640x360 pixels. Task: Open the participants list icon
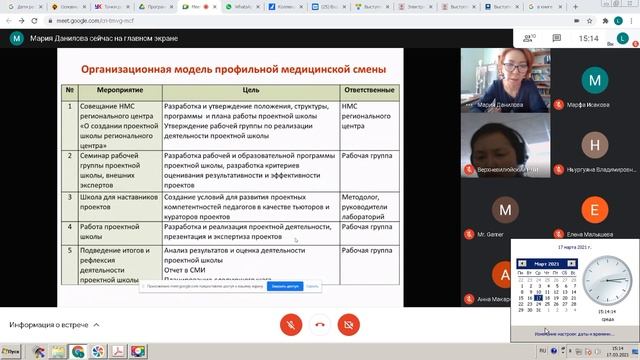tap(529, 38)
